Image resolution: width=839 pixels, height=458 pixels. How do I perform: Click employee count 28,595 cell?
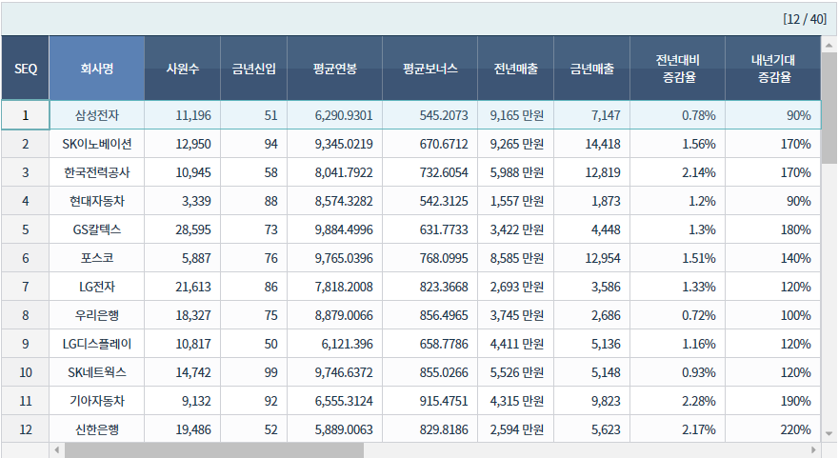click(182, 230)
